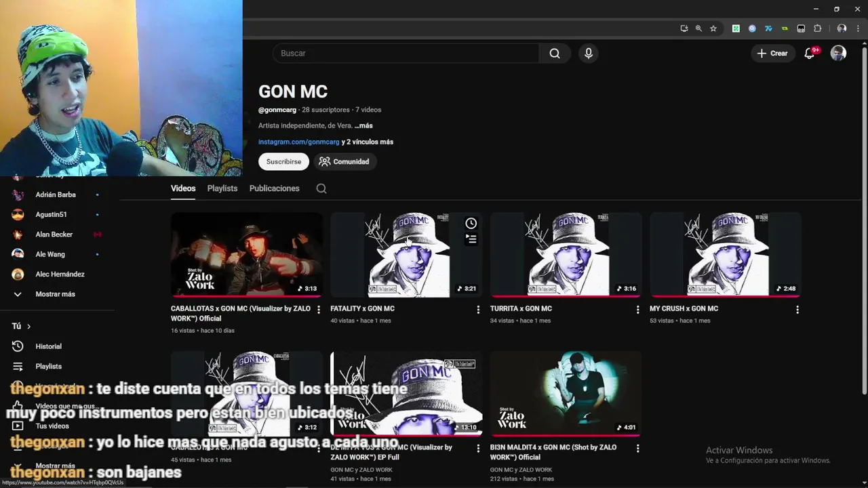This screenshot has width=868, height=488.
Task: Click the Buscar search field
Action: (406, 54)
